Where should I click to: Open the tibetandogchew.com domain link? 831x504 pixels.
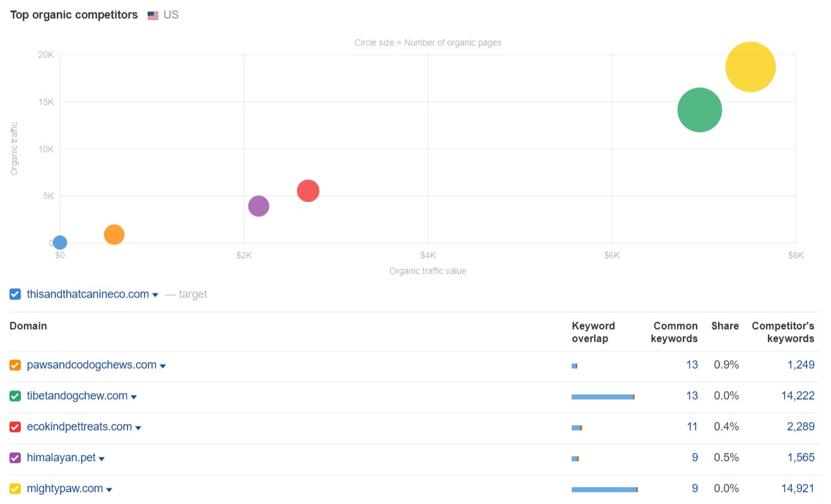(x=77, y=396)
